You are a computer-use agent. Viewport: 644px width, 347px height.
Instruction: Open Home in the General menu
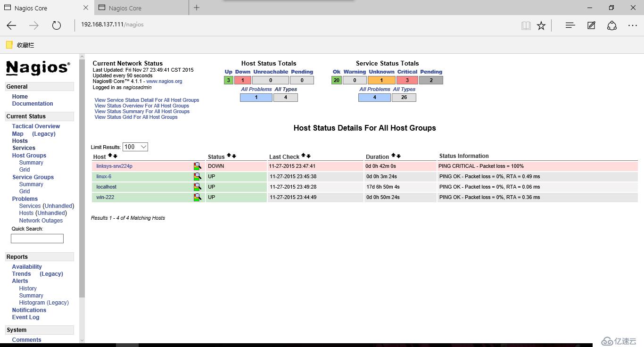pyautogui.click(x=20, y=97)
